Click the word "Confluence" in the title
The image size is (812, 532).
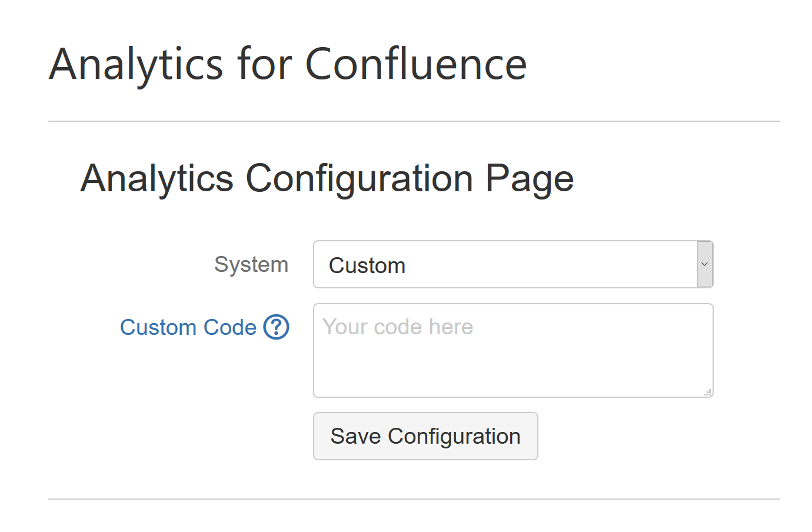[415, 64]
